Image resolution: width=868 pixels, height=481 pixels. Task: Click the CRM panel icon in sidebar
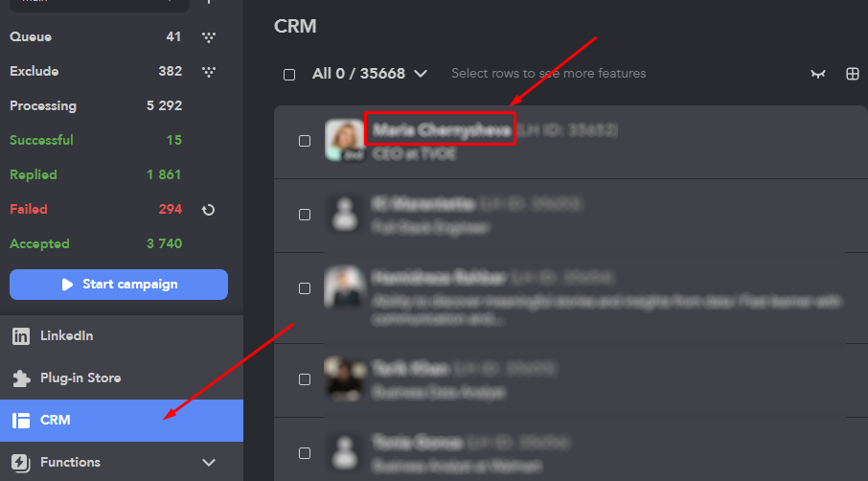click(21, 420)
